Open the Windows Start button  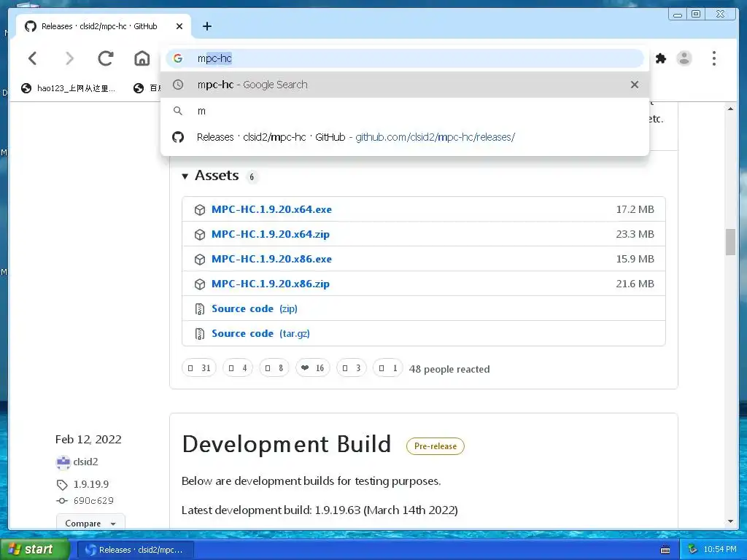(34, 549)
